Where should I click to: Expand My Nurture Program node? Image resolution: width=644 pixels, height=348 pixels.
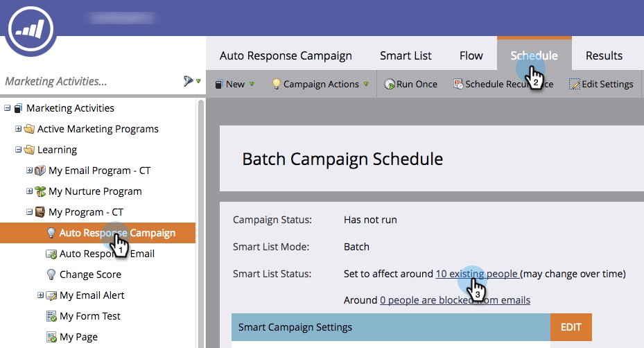pyautogui.click(x=30, y=191)
